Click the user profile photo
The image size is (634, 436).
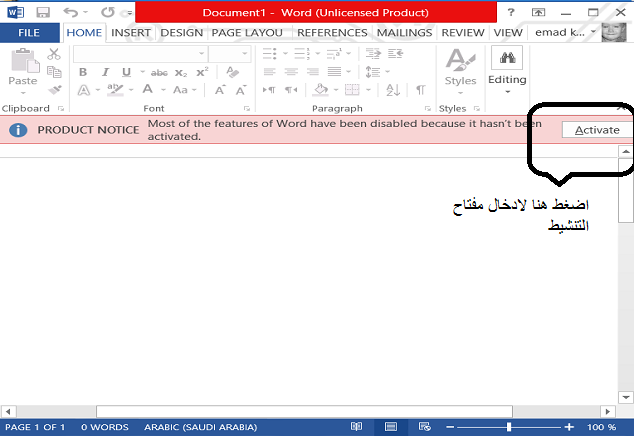613,32
